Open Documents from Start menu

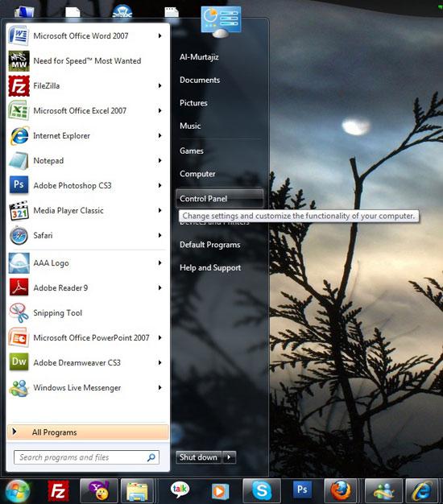(200, 80)
